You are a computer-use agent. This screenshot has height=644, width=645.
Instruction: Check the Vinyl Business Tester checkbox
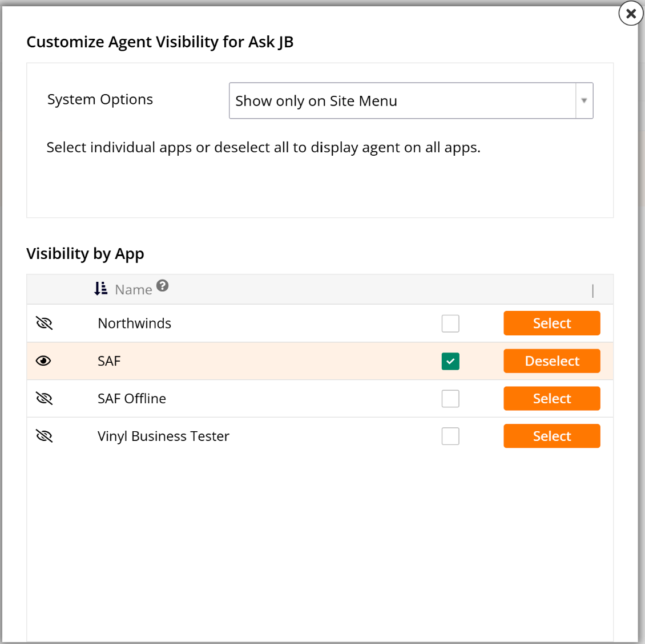pos(450,436)
